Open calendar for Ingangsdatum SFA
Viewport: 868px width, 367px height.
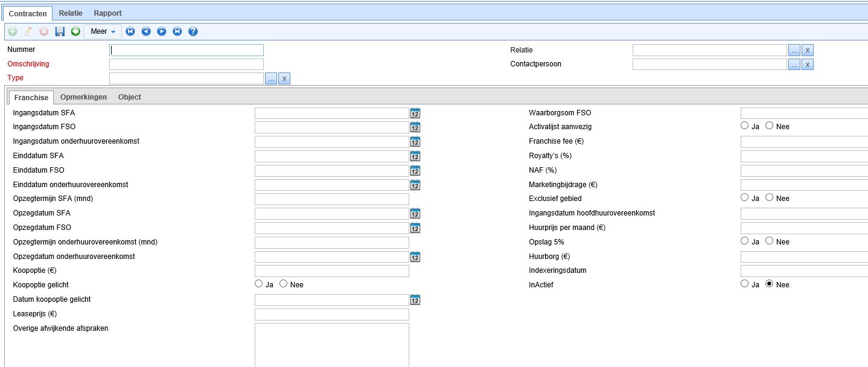click(x=415, y=113)
